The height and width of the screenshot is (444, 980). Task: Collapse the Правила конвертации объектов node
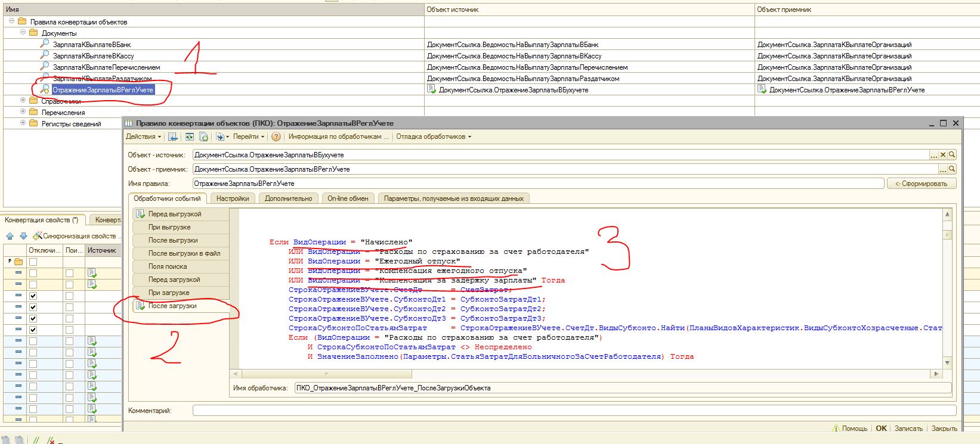point(11,21)
